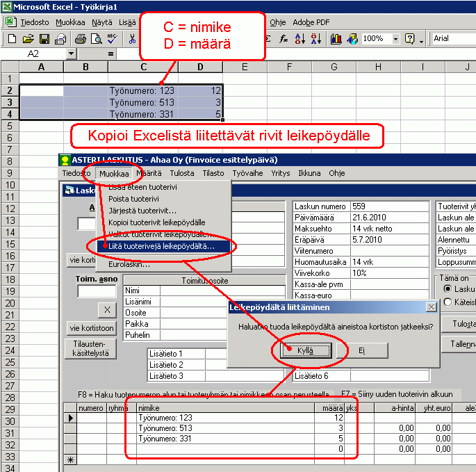The image size is (476, 472).
Task: Expand the Name Box dropdown arrow
Action: pyautogui.click(x=72, y=54)
